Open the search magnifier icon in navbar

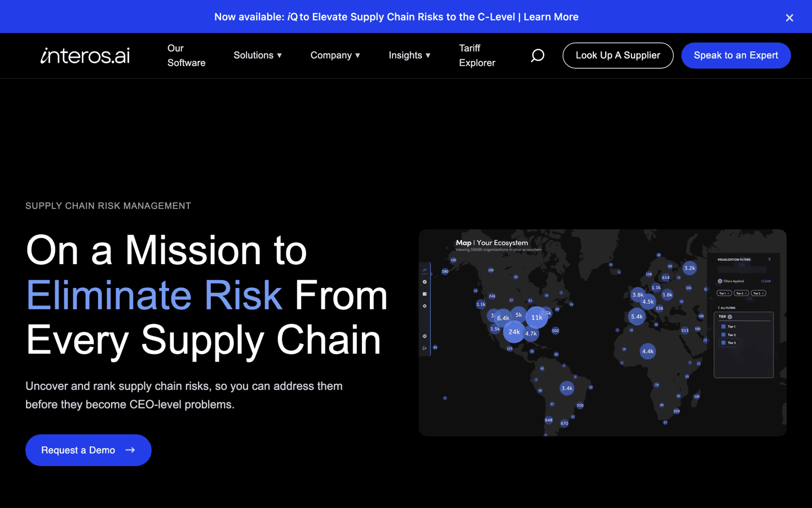pyautogui.click(x=537, y=55)
